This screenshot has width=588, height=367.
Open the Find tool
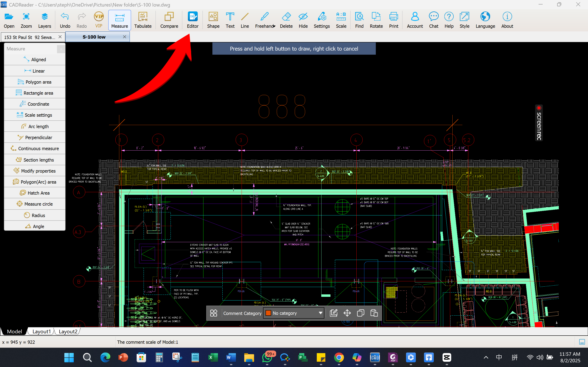[359, 20]
